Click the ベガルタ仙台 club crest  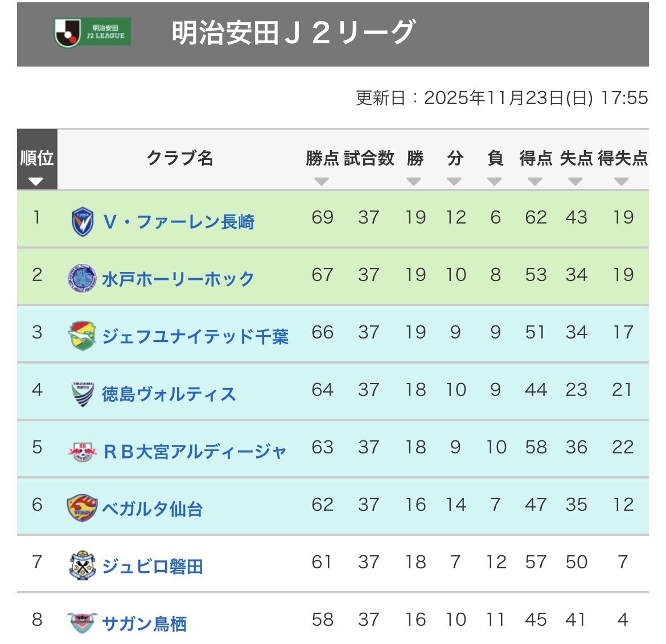click(83, 508)
